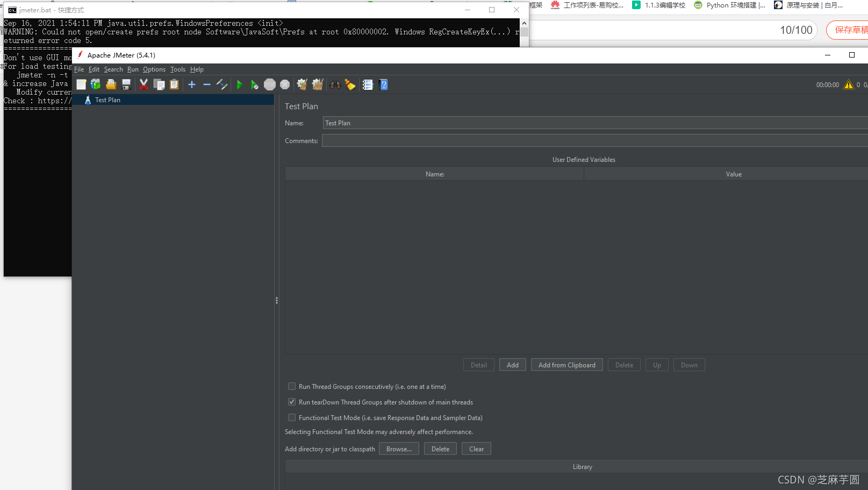This screenshot has height=490, width=868.
Task: Open the File menu
Action: (79, 69)
